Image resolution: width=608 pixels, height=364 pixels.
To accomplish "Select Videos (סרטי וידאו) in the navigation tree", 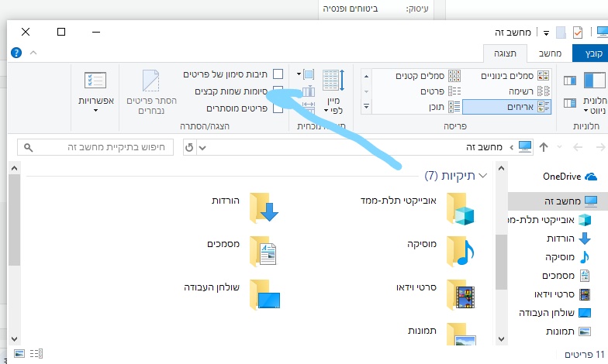I will pos(562,294).
